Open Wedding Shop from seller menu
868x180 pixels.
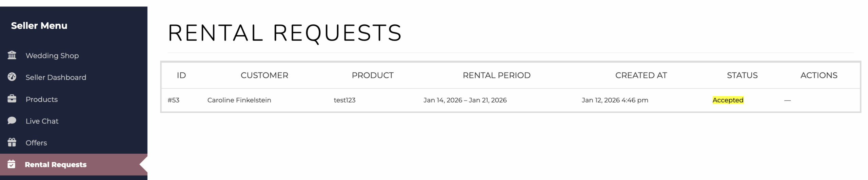pos(52,55)
